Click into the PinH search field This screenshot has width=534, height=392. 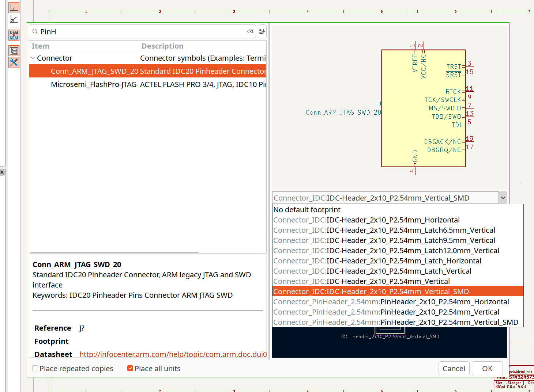[143, 31]
